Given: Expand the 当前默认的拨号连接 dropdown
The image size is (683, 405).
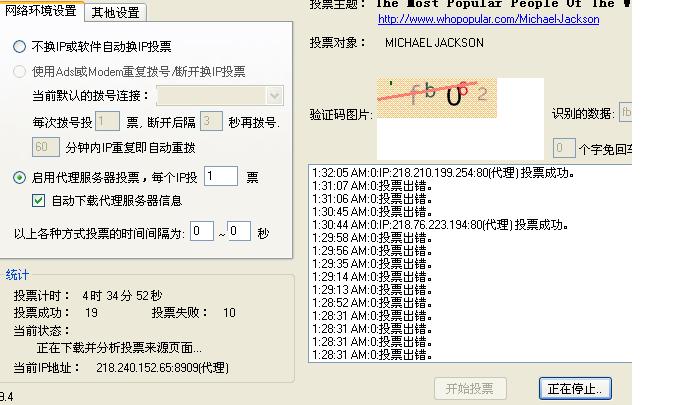Looking at the screenshot, I should pyautogui.click(x=275, y=96).
